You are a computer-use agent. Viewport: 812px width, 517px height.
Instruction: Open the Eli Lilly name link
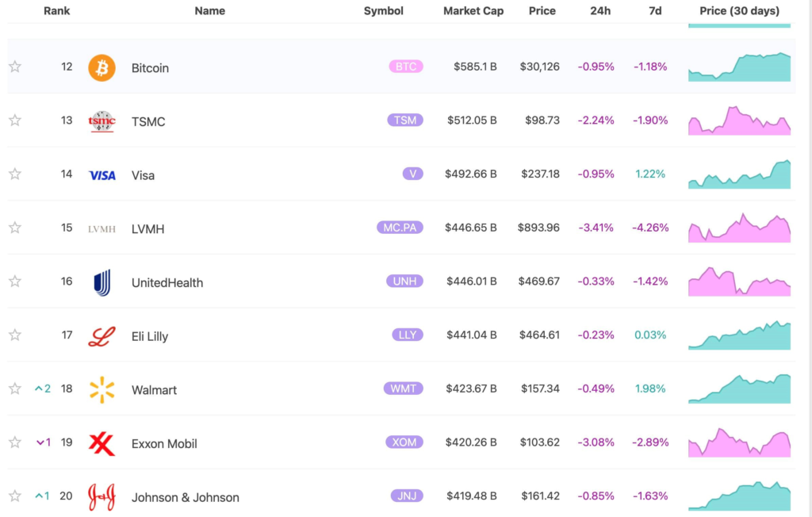150,336
